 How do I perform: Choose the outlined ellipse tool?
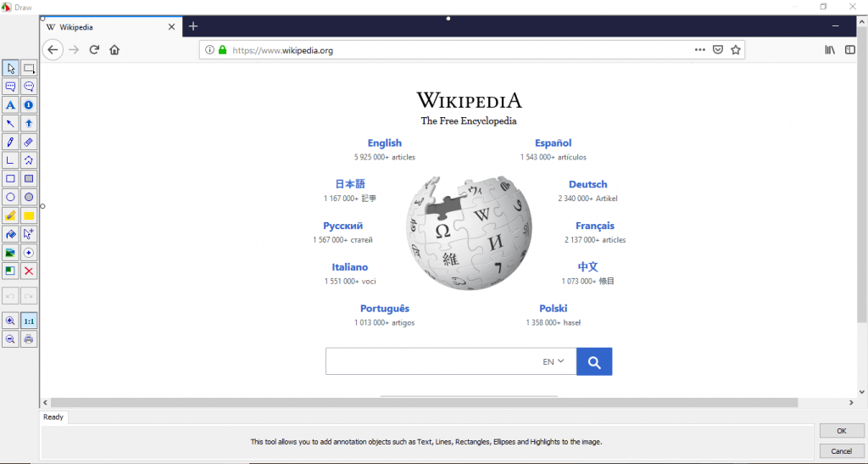(10, 197)
